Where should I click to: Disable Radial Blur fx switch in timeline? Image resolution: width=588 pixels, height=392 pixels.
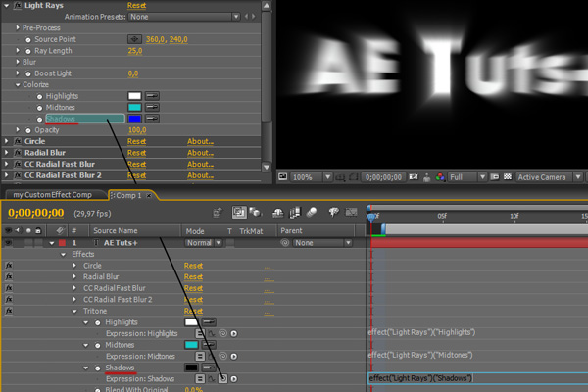pyautogui.click(x=9, y=276)
